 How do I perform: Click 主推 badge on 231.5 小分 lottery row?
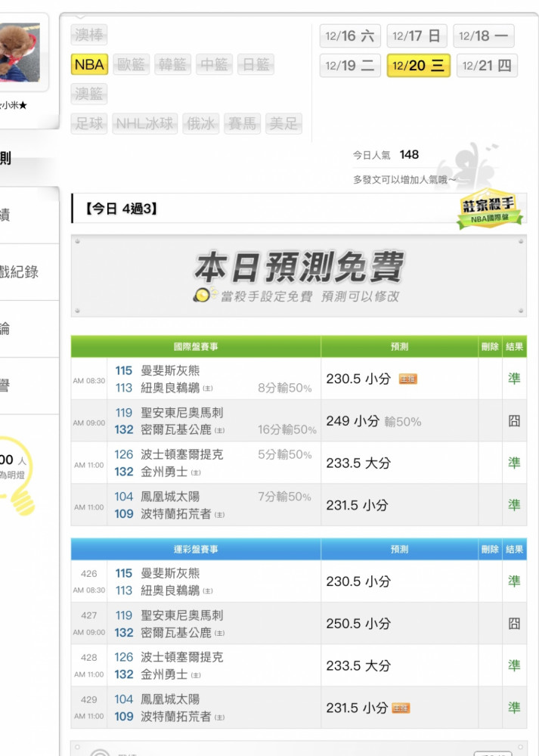tap(401, 708)
